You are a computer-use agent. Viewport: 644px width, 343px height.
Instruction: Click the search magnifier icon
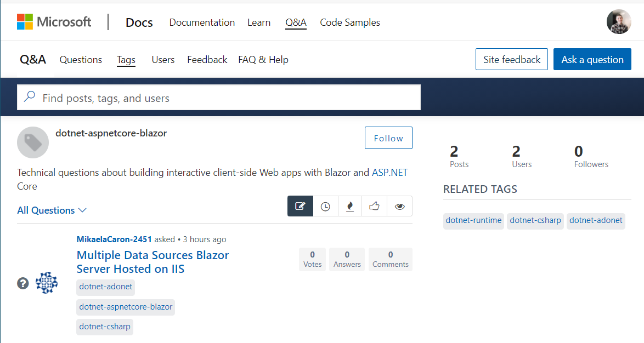click(30, 97)
